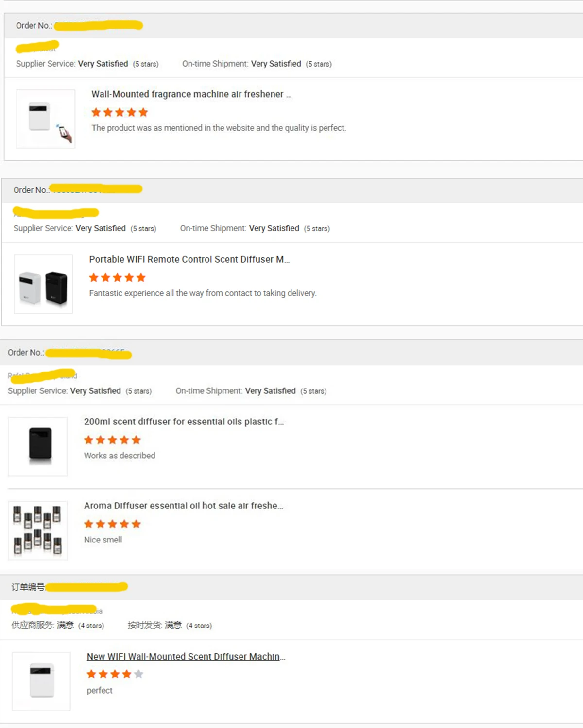Click the review text about quality being perfect

219,128
